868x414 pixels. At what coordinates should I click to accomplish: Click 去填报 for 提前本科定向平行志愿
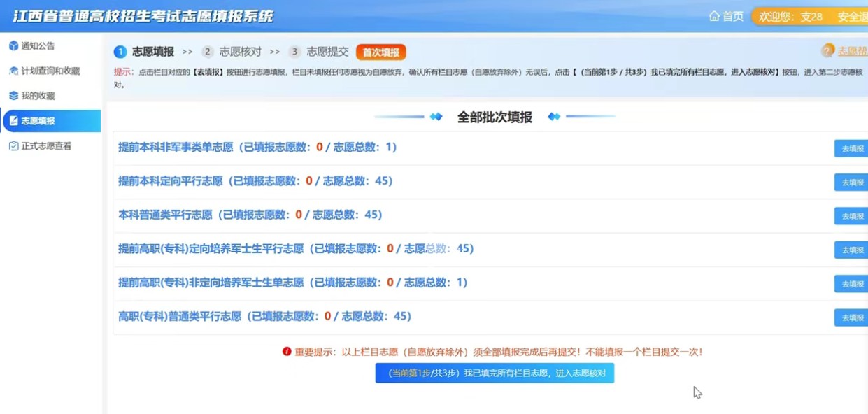coord(851,183)
